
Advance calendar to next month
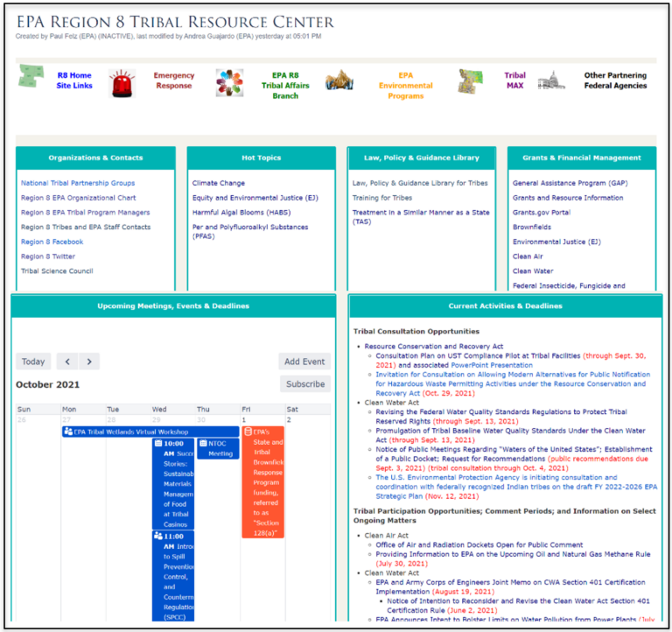[x=88, y=362]
